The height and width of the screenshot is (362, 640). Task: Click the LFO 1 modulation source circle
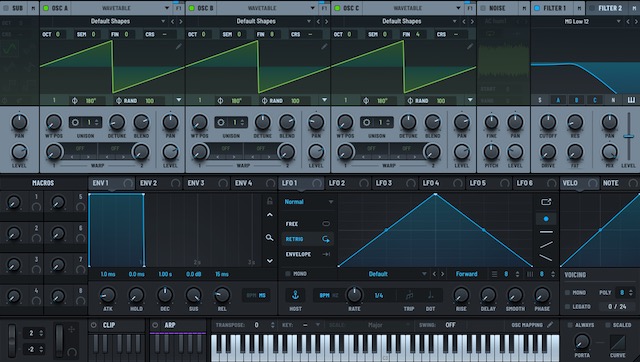(x=317, y=183)
